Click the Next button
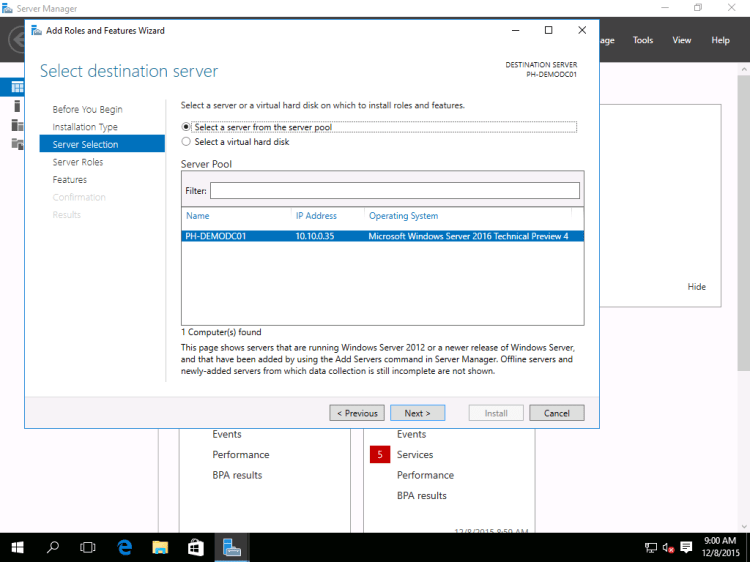 (417, 413)
